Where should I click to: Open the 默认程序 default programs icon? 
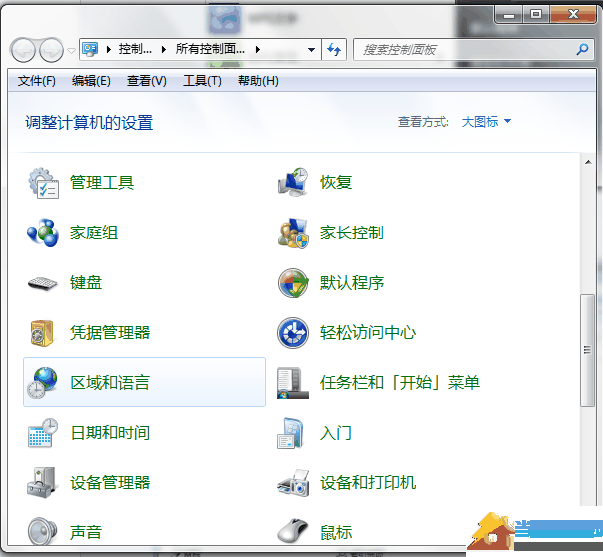[x=293, y=283]
